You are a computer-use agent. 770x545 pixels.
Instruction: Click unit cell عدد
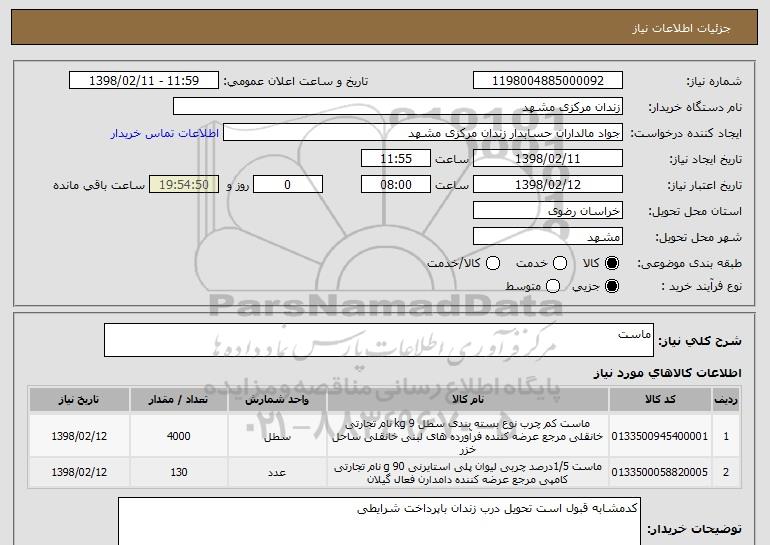click(x=277, y=472)
